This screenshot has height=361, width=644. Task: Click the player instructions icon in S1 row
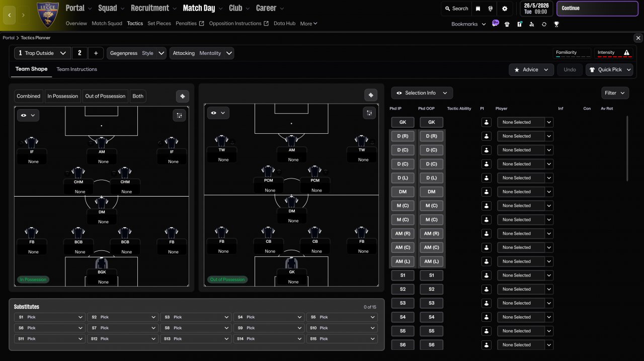(x=486, y=276)
